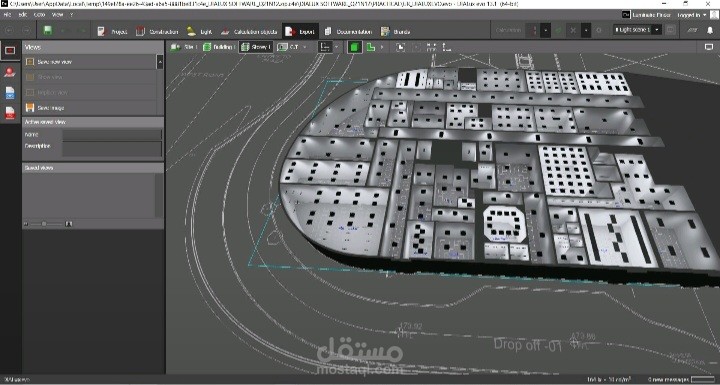Collapse the Views panel section arrow
720x385 pixels.
pyautogui.click(x=160, y=61)
